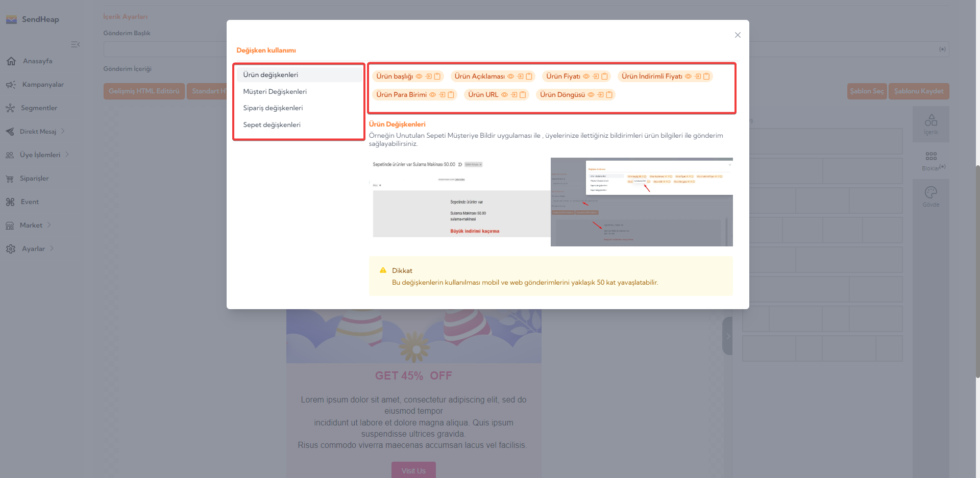Choose the Sepet değişkenleri category
This screenshot has height=478, width=980.
(299, 125)
